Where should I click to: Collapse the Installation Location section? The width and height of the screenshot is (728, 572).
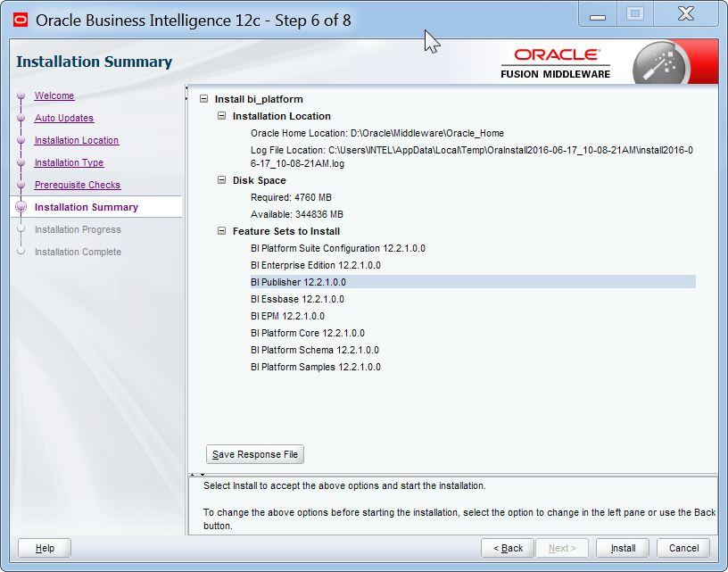tap(222, 116)
